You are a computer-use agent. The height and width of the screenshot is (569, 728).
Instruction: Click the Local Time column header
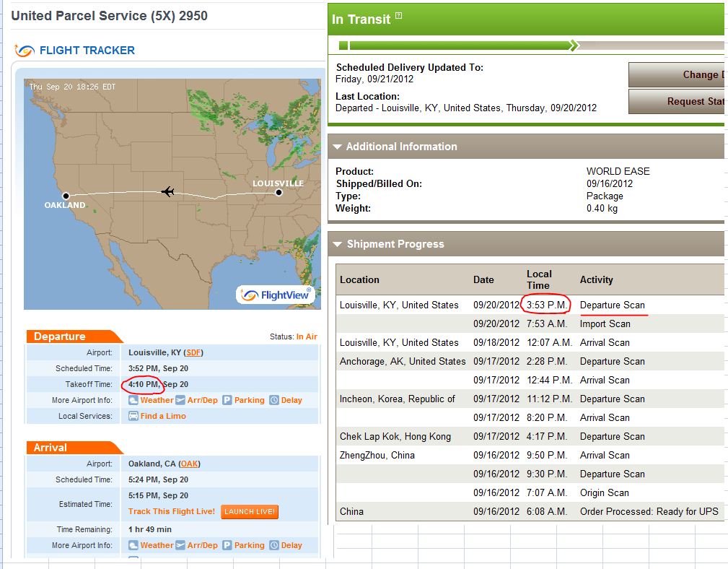point(539,279)
